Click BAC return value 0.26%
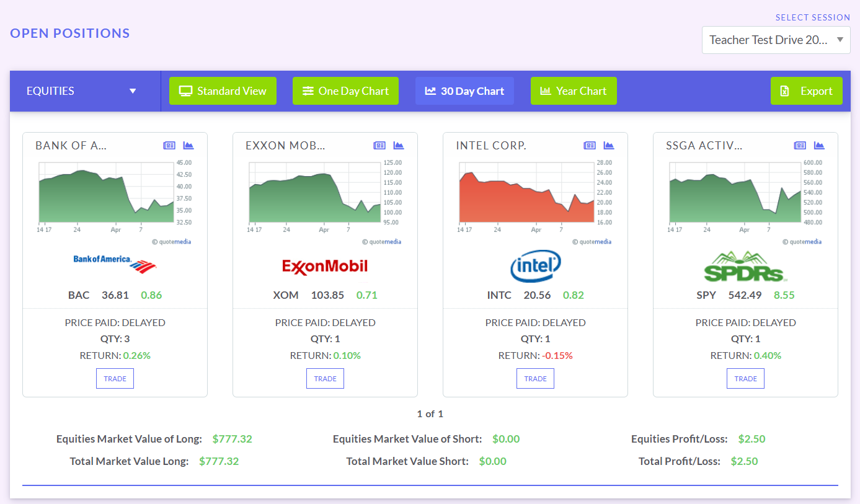The image size is (860, 504). coord(136,356)
